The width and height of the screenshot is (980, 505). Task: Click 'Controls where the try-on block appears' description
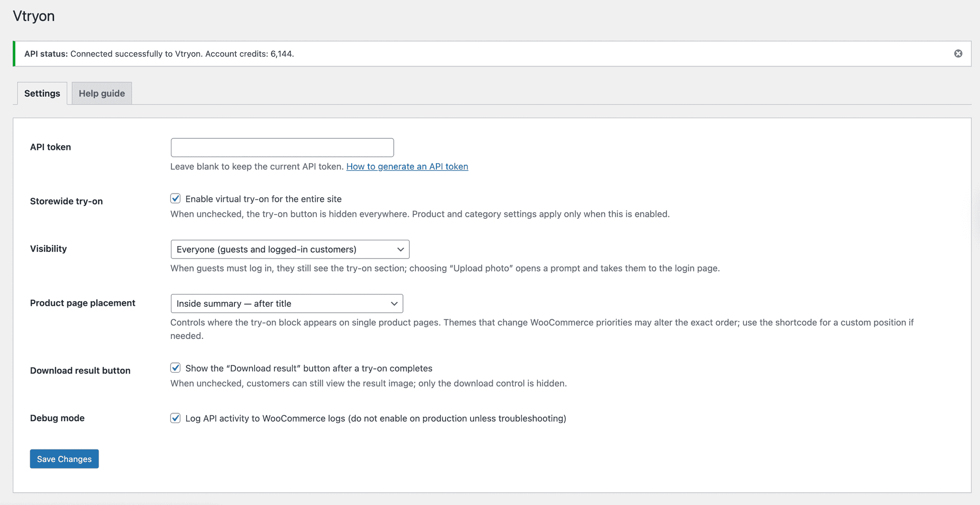pyautogui.click(x=542, y=329)
